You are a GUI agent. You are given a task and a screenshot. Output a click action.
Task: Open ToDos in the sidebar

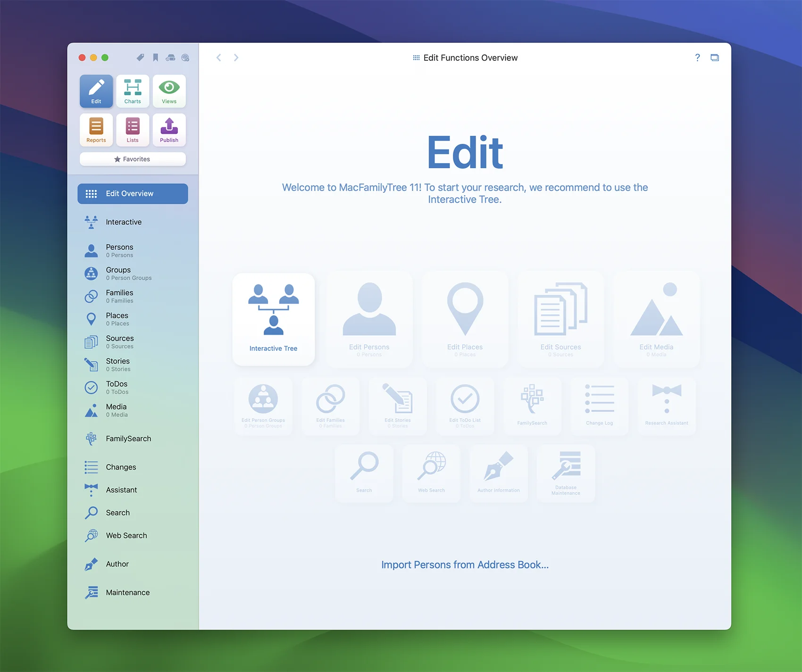[x=133, y=387]
